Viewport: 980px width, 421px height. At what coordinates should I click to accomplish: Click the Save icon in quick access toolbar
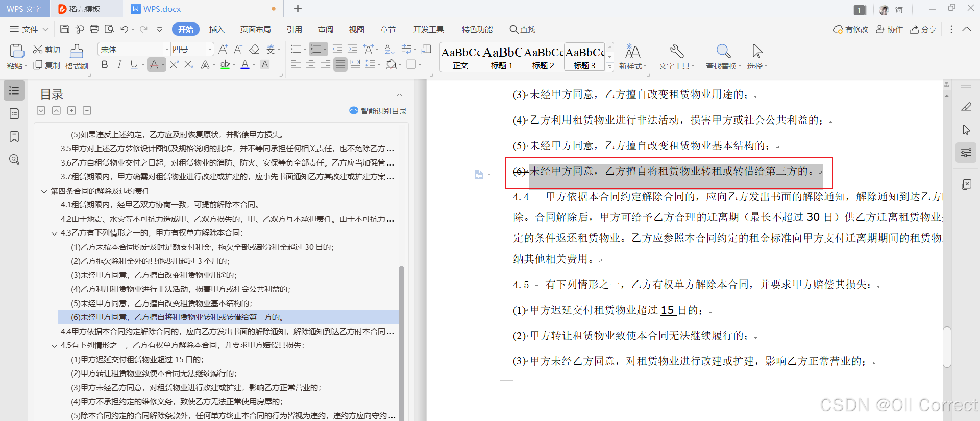coord(64,29)
